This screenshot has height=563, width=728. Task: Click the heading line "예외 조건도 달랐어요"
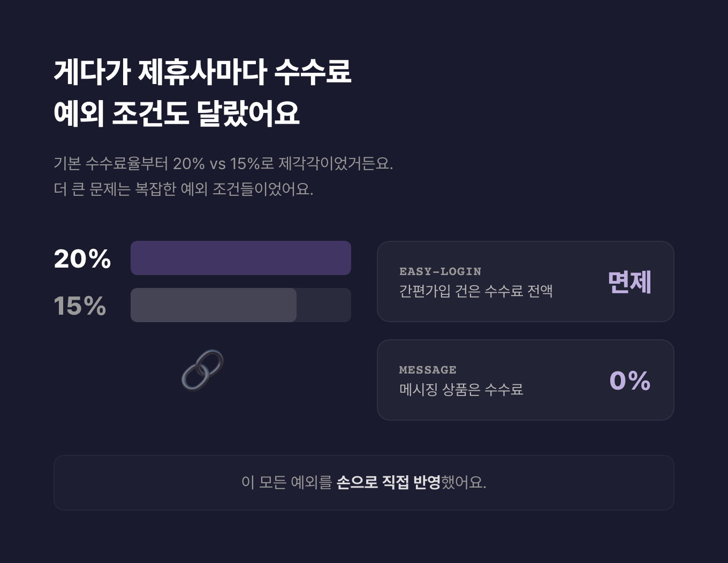[176, 113]
